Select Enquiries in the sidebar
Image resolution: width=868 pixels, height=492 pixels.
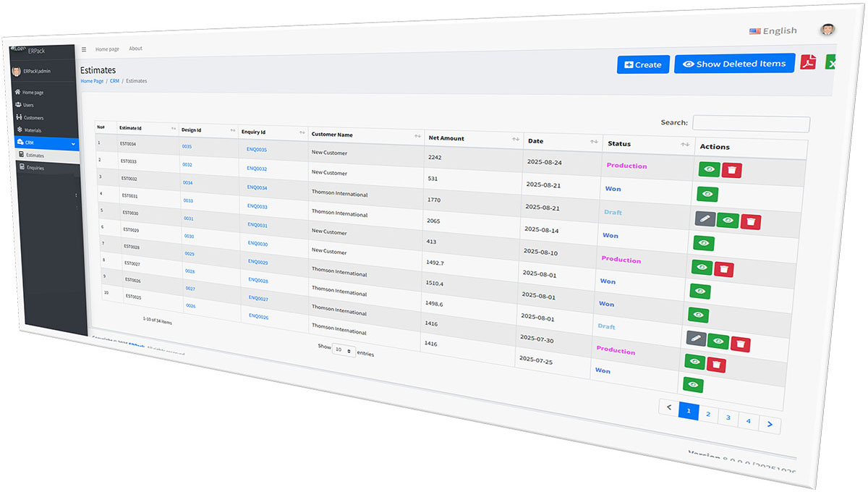(x=35, y=167)
